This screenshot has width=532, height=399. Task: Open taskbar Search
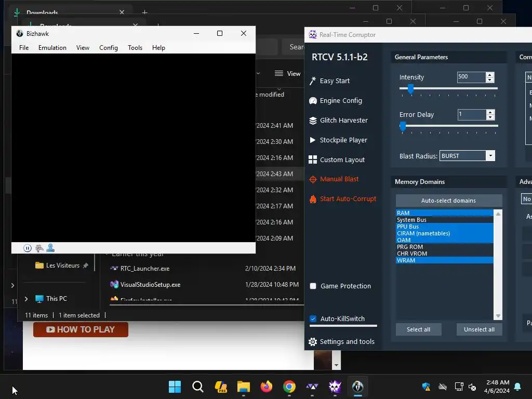tap(198, 387)
